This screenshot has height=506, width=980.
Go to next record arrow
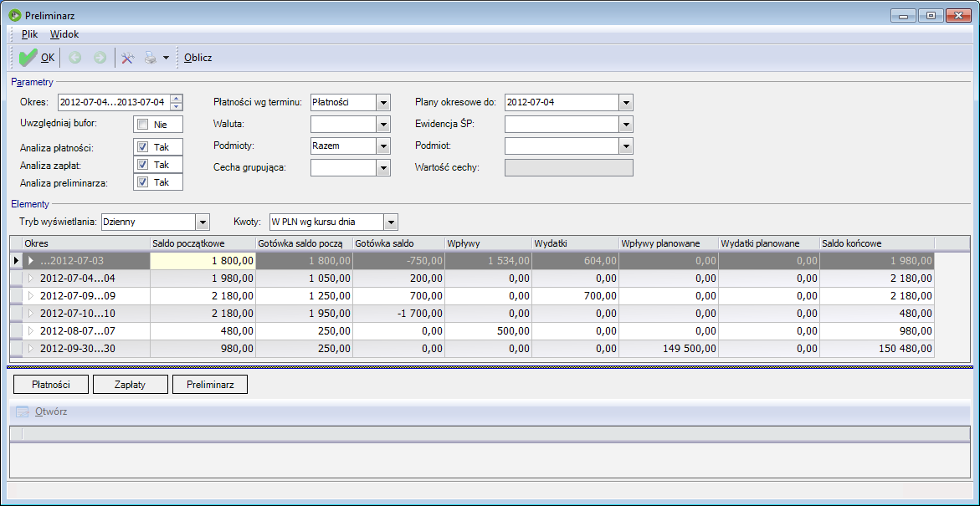tap(100, 58)
